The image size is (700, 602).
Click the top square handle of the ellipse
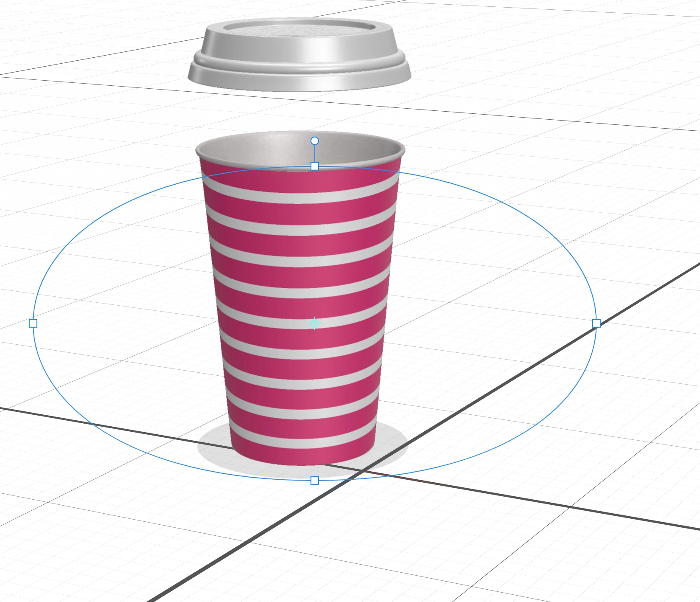(x=314, y=166)
